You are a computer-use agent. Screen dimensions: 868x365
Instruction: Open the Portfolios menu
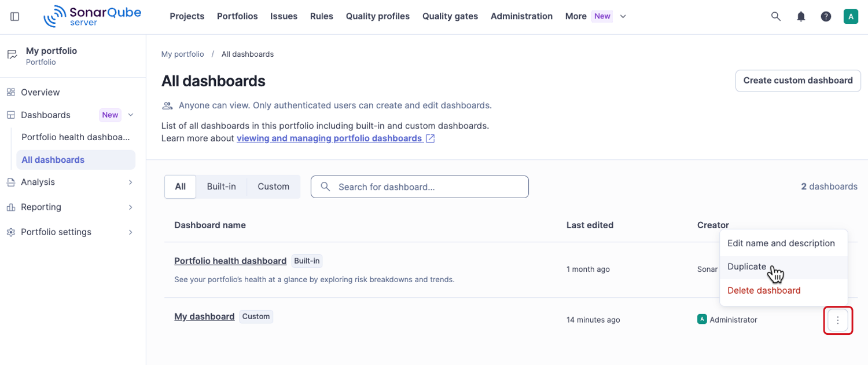pyautogui.click(x=237, y=16)
